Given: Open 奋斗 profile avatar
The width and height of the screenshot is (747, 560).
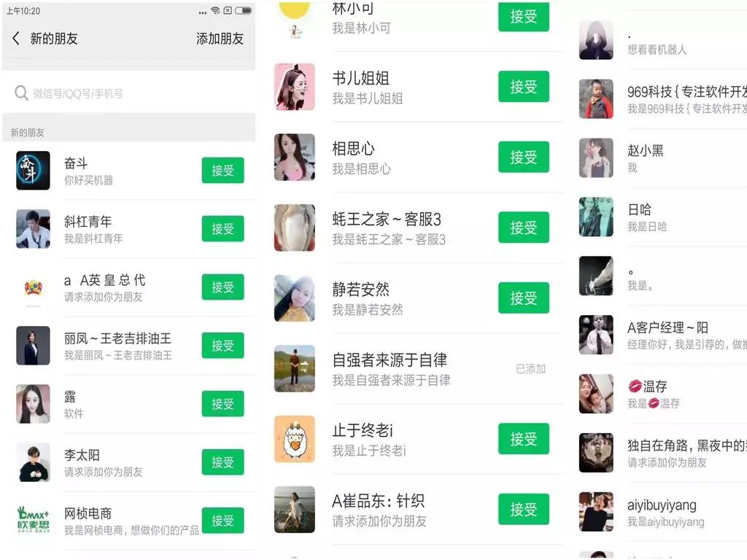Looking at the screenshot, I should point(33,171).
